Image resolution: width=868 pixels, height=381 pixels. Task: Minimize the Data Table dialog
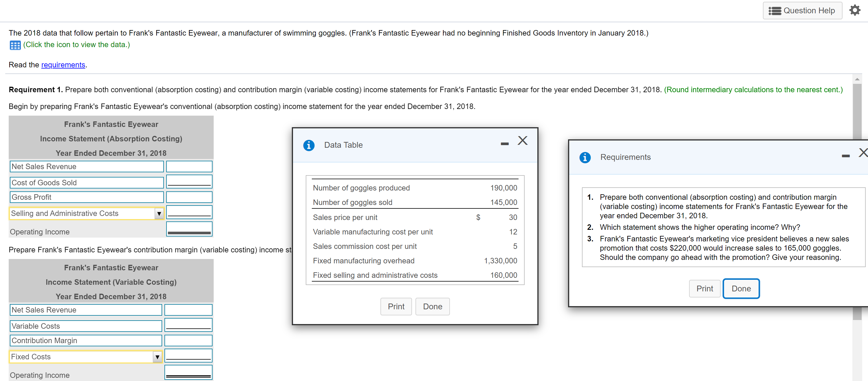tap(504, 144)
